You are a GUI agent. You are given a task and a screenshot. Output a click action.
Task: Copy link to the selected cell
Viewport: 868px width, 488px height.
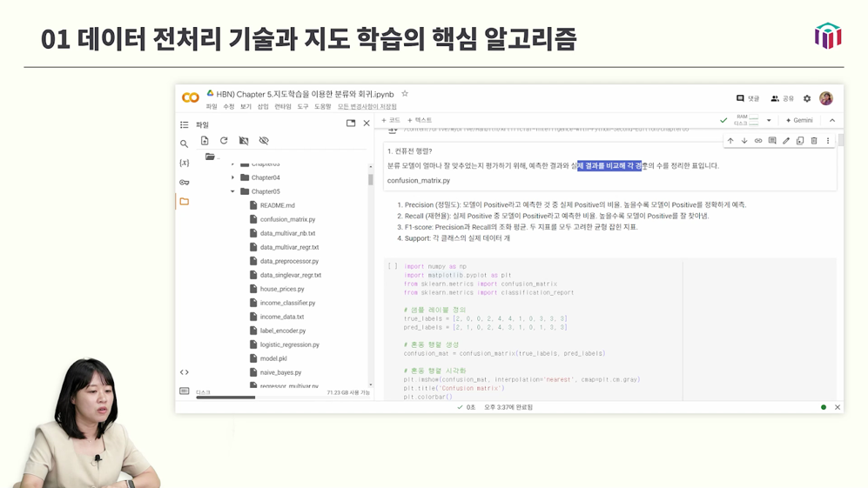[x=758, y=141]
